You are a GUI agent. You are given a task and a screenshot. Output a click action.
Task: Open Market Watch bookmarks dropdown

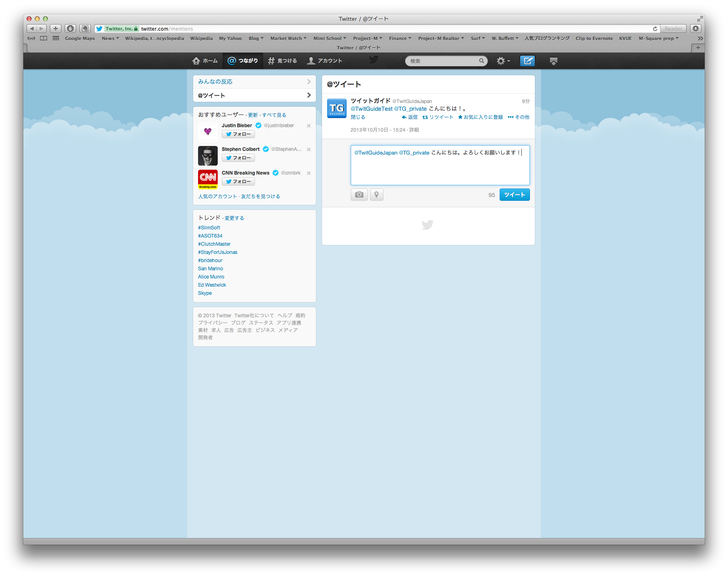[288, 38]
